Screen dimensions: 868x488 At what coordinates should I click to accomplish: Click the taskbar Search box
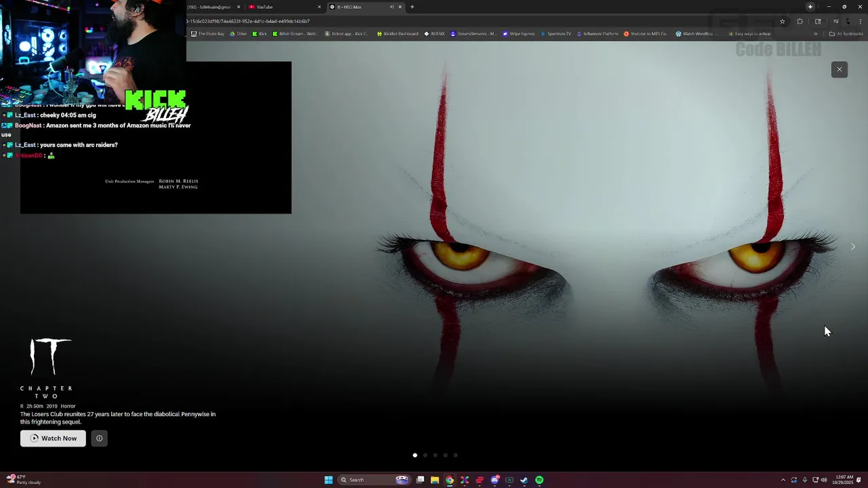(375, 480)
